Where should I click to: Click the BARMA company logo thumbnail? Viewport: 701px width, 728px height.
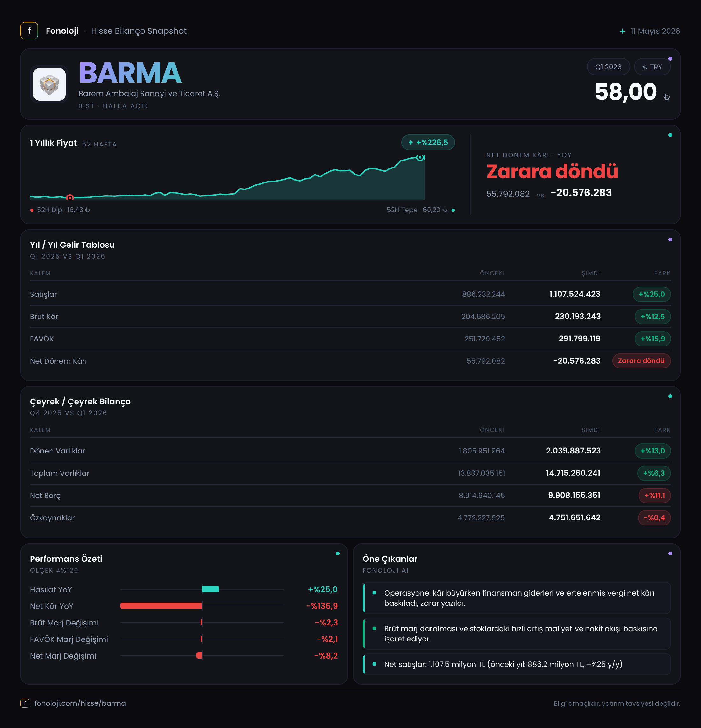pos(49,84)
